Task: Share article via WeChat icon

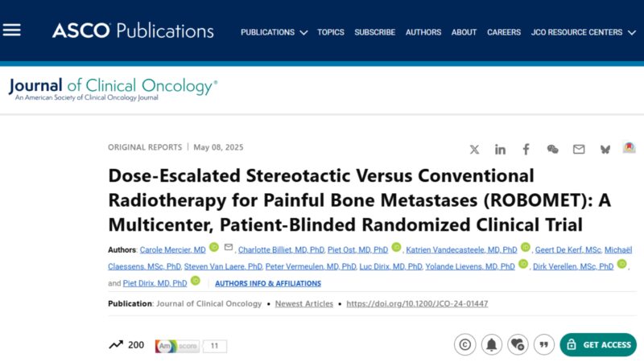Action: coord(552,150)
